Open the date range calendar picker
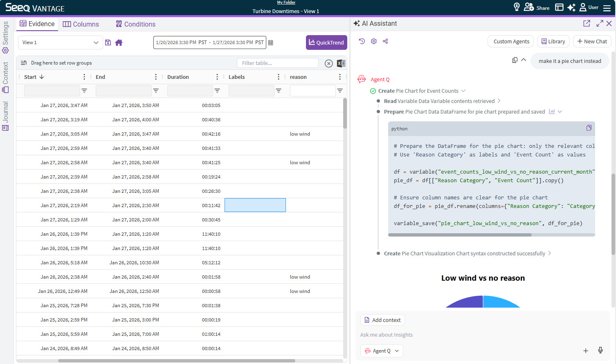Screen dimensions: 616x364 (270, 42)
